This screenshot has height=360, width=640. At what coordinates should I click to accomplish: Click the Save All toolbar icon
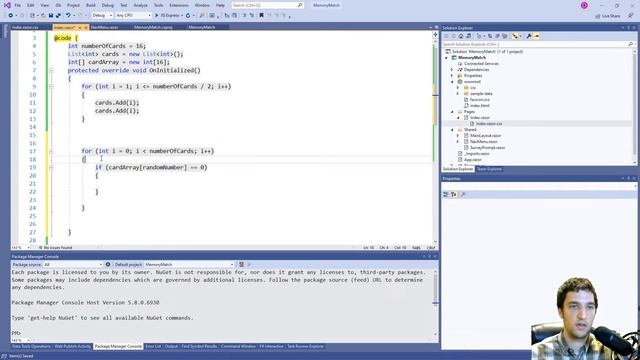tap(58, 16)
